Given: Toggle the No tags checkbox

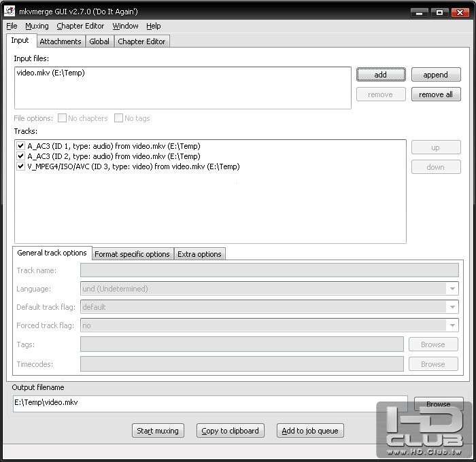Looking at the screenshot, I should (118, 118).
